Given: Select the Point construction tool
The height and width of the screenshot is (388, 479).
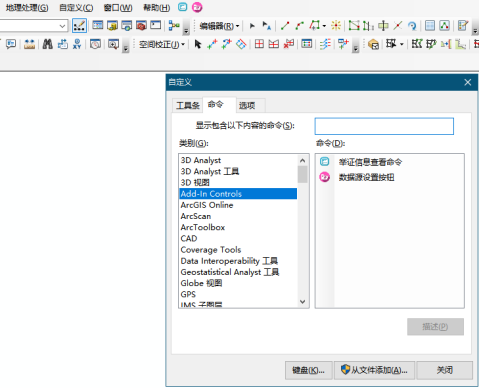Looking at the screenshot, I should (336, 26).
